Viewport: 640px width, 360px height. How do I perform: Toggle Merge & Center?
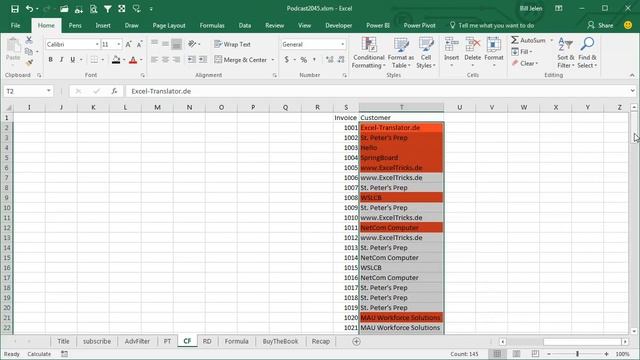(241, 60)
